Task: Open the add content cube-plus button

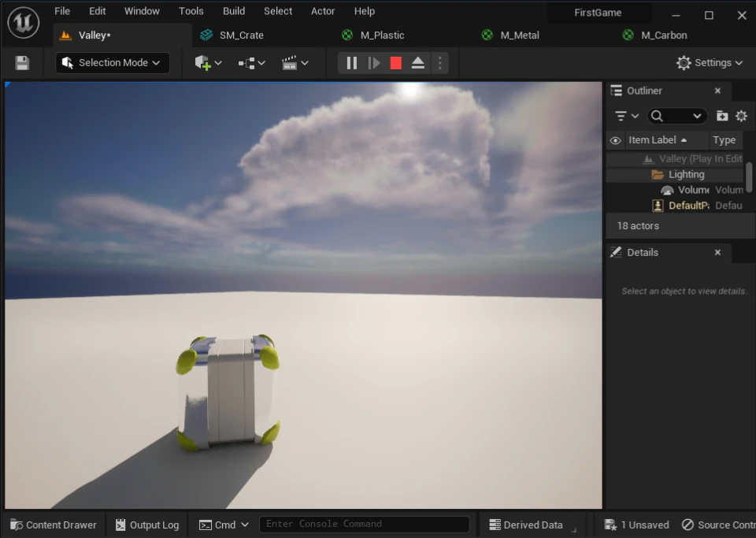Action: click(208, 63)
